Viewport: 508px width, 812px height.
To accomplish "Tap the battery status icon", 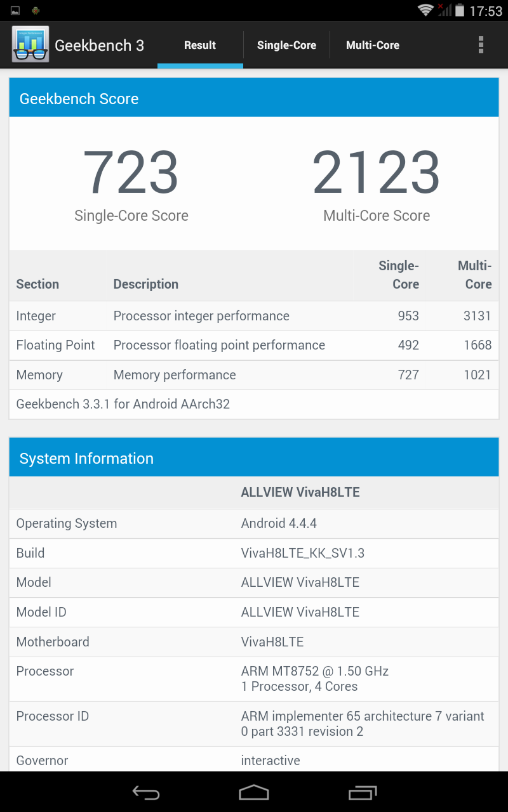I will pos(459,11).
